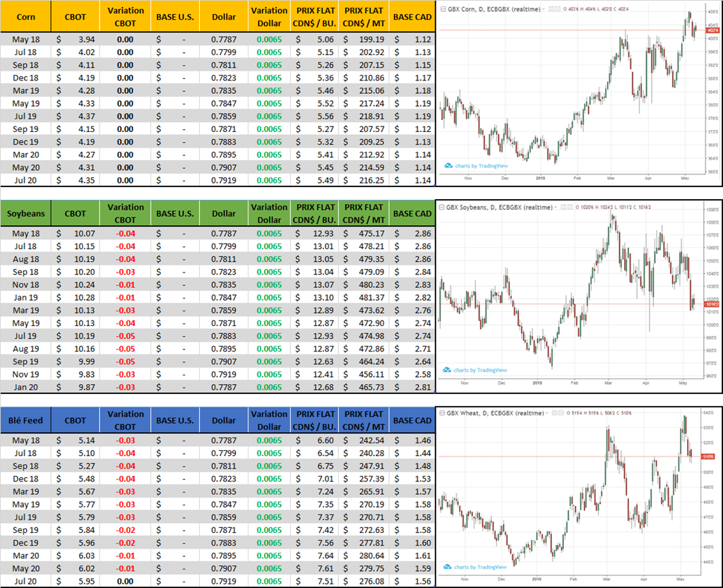
Task: Click first small legend icon on Soybeans chart
Action: click(563, 208)
